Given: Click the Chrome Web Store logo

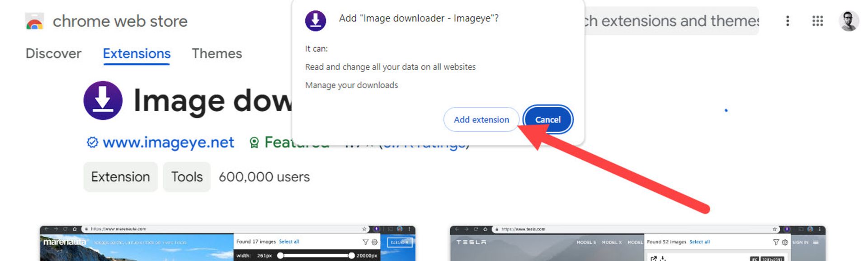Looking at the screenshot, I should 34,21.
